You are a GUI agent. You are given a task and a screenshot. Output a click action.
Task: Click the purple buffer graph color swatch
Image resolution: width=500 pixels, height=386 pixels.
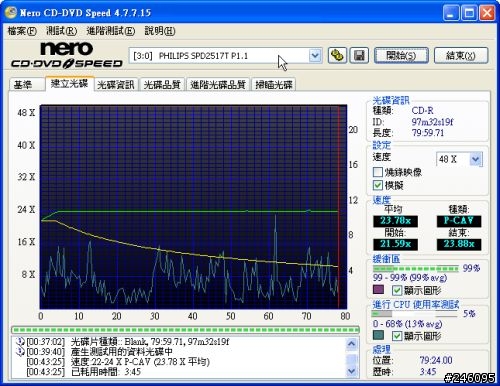click(x=378, y=289)
